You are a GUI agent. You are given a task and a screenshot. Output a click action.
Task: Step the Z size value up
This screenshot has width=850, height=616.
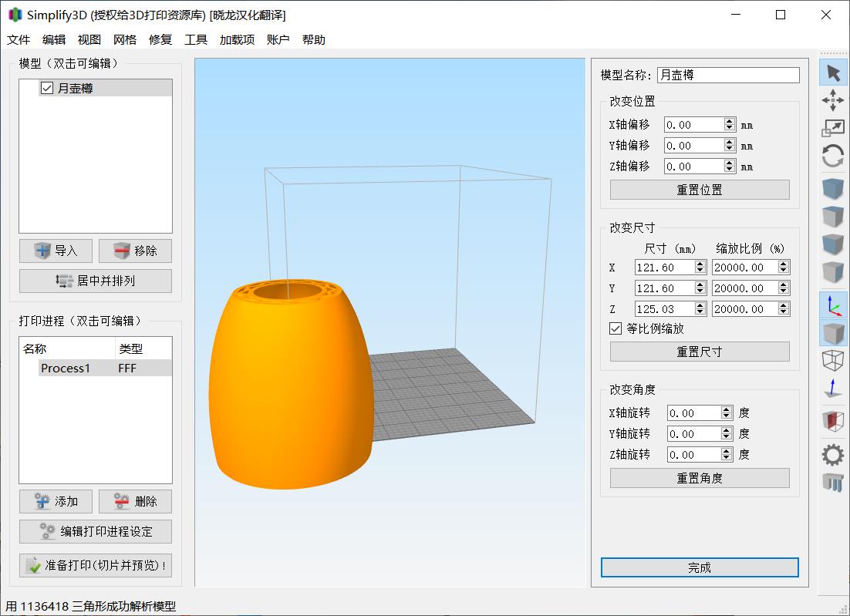coord(700,305)
